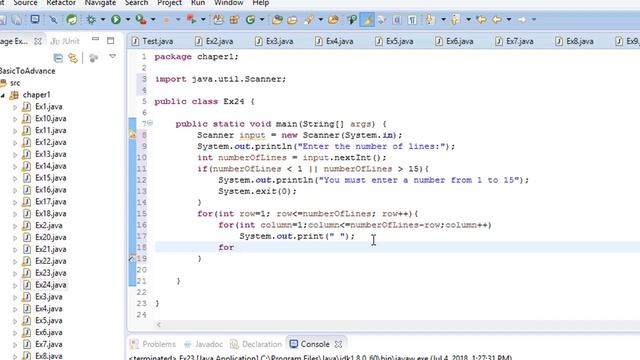
Task: Click the Search flashlight icon
Action: 309,19
